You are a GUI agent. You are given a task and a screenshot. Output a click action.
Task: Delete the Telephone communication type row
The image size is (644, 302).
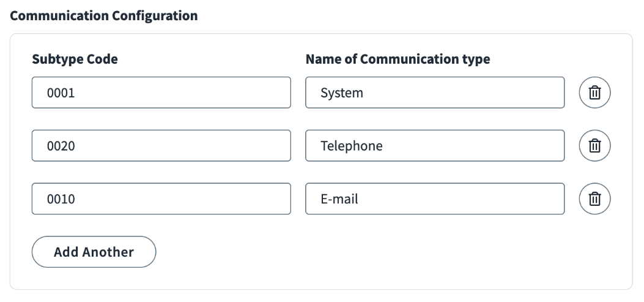tap(594, 146)
